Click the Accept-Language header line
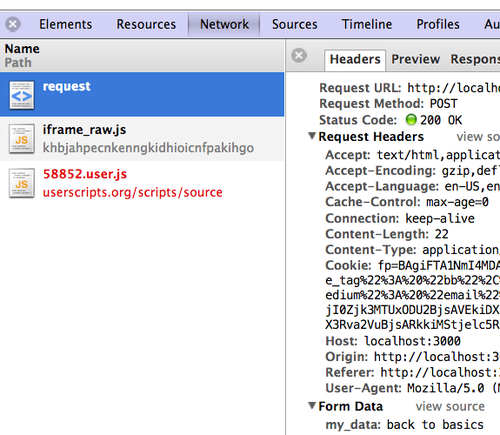The width and height of the screenshot is (500, 435). (413, 186)
